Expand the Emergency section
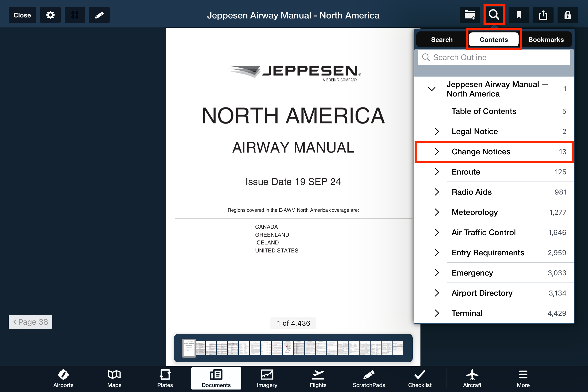 tap(437, 273)
